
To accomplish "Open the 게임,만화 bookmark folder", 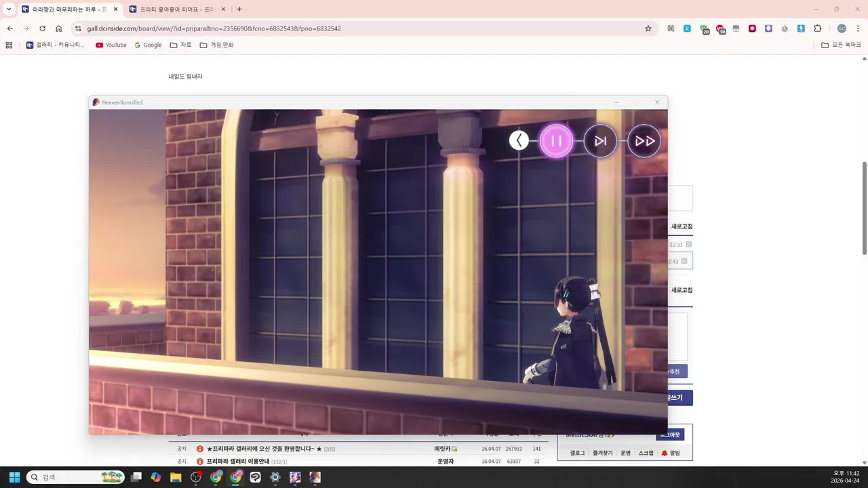I will tap(217, 45).
